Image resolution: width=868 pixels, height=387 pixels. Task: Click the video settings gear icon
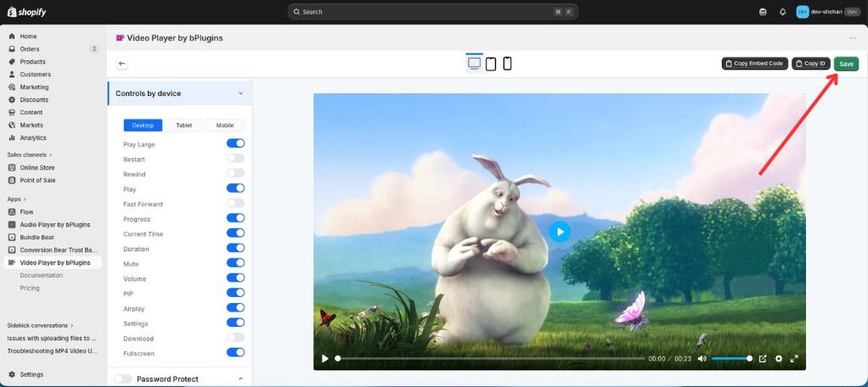(x=778, y=359)
